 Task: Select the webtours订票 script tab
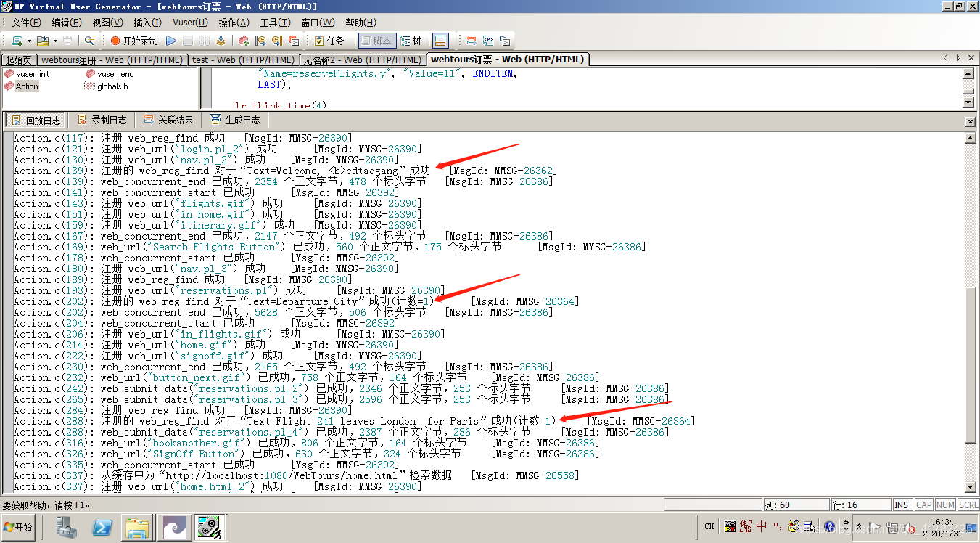tap(507, 60)
